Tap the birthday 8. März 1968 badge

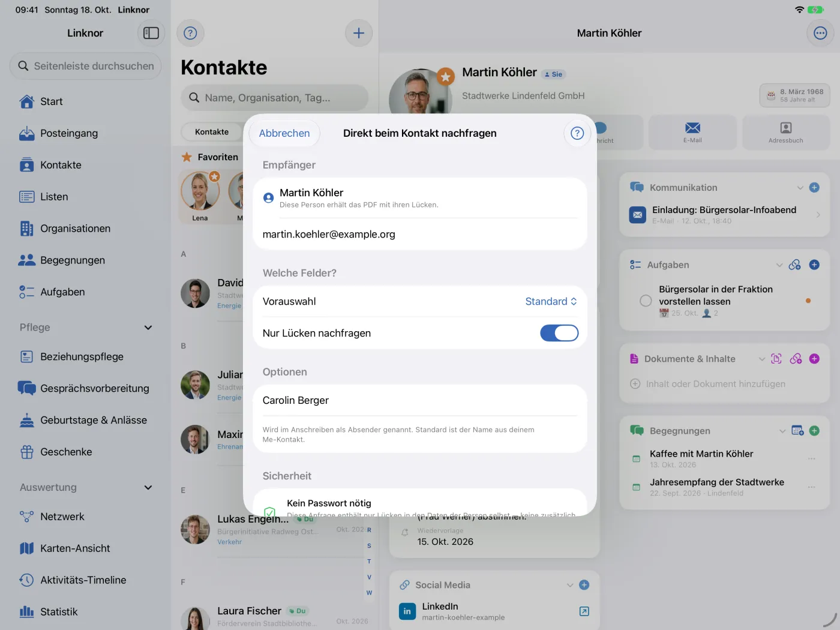click(795, 95)
